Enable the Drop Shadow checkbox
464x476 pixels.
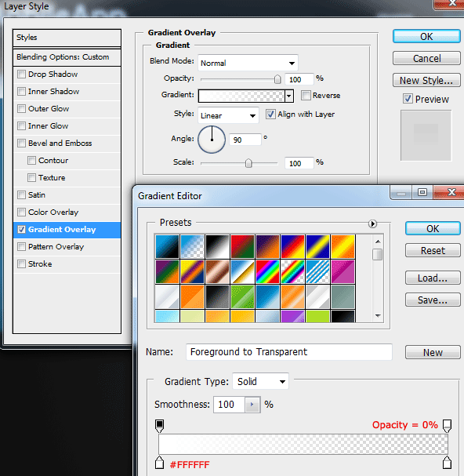(21, 74)
